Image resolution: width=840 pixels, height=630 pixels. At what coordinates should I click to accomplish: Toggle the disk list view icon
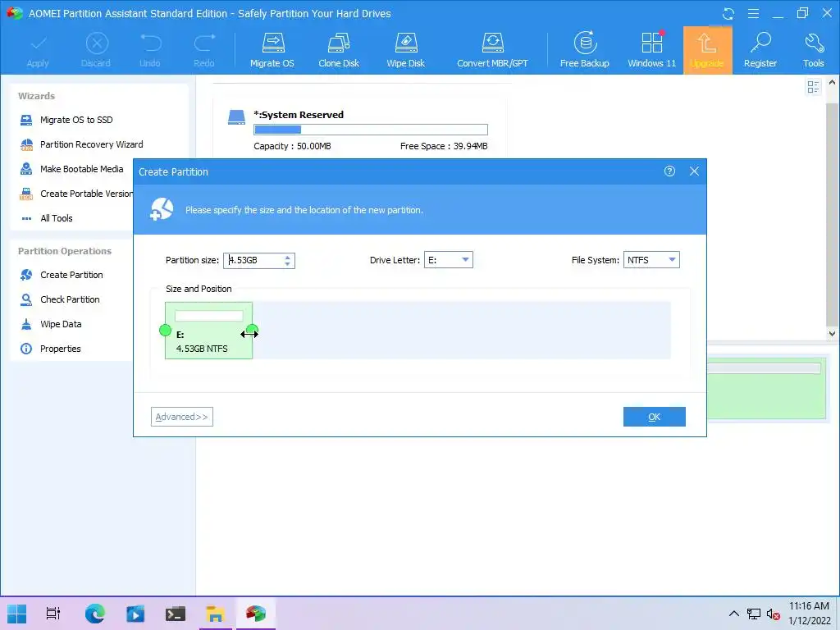click(x=813, y=87)
